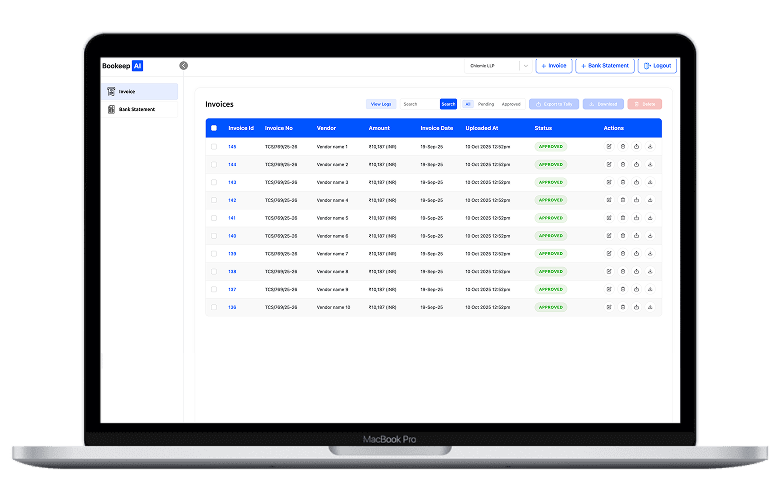The width and height of the screenshot is (781, 483).
Task: Tick the checkbox for invoice 138
Action: (214, 271)
